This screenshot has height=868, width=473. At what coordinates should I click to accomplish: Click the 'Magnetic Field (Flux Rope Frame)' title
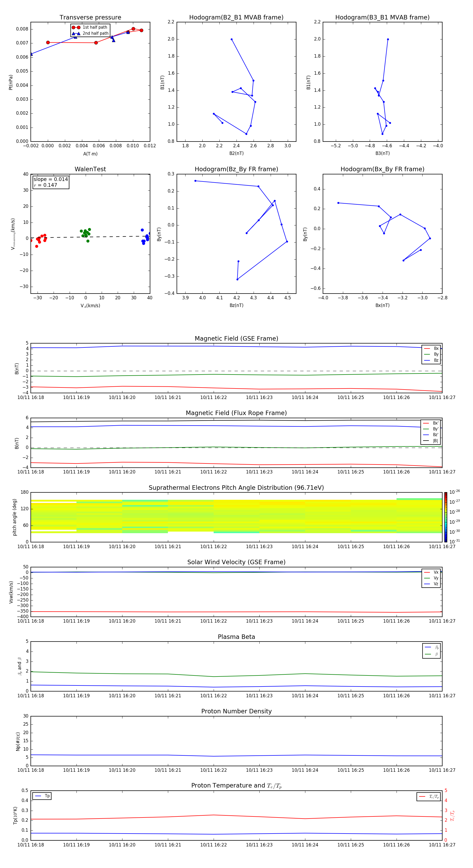coord(236,413)
